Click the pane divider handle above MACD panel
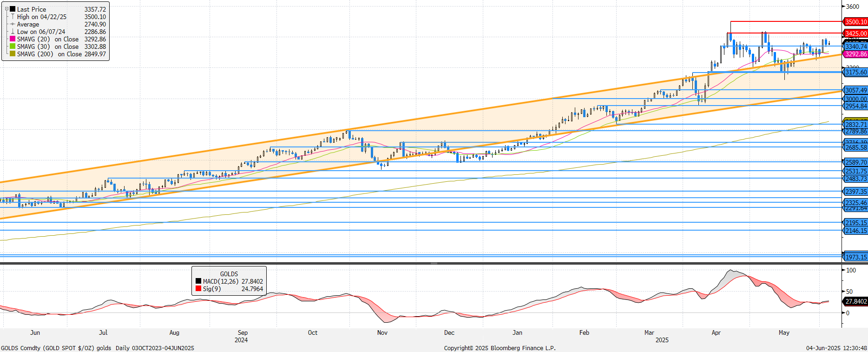Viewport: 868px width, 352px height. (x=434, y=263)
